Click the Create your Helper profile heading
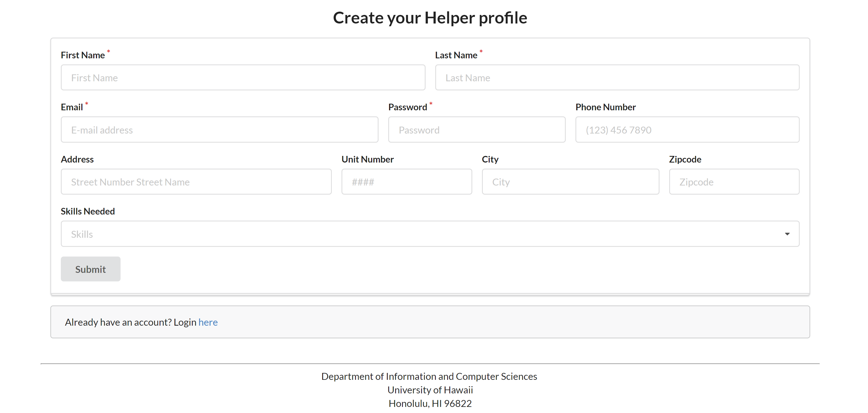This screenshot has height=413, width=868. point(430,18)
